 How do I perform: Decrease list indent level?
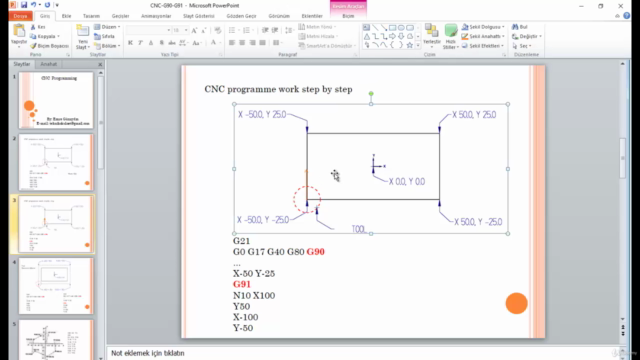(265, 30)
